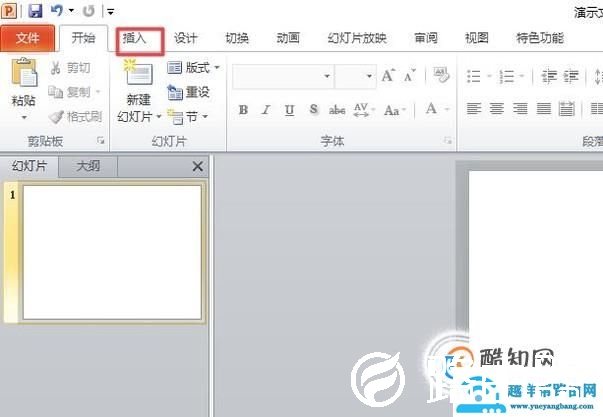The image size is (603, 417).
Task: Switch to the 特色功能 tab
Action: 540,38
